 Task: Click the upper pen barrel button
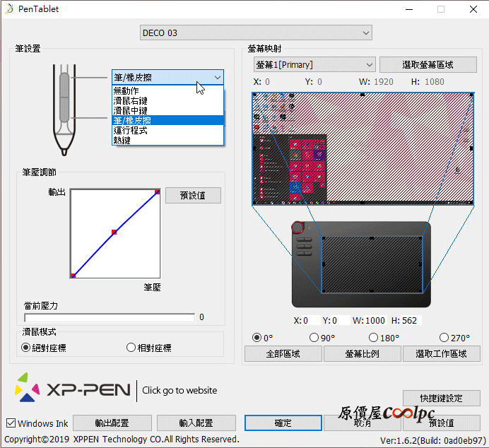(x=64, y=85)
